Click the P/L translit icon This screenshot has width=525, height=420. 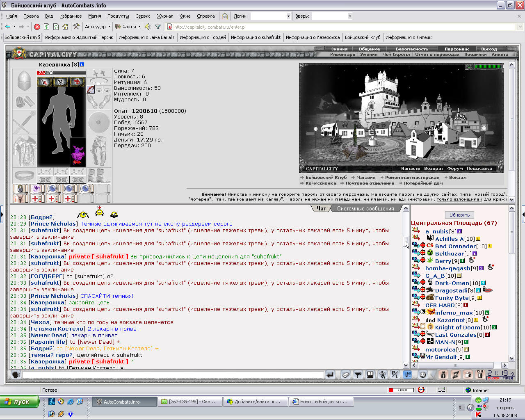click(x=395, y=374)
